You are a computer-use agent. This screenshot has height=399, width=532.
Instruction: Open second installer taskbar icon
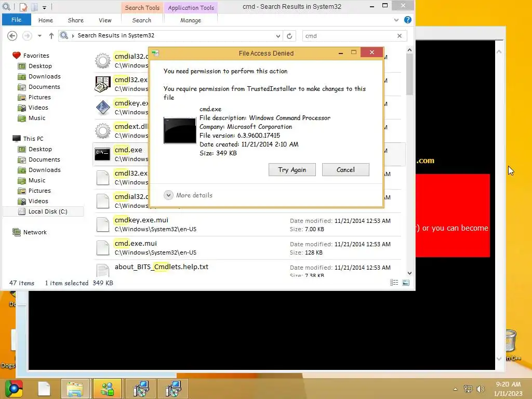174,389
